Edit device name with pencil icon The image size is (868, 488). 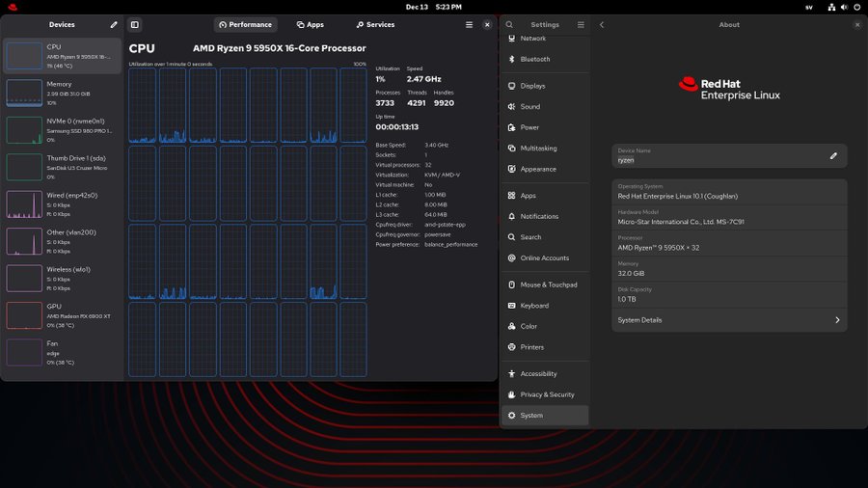(x=833, y=155)
